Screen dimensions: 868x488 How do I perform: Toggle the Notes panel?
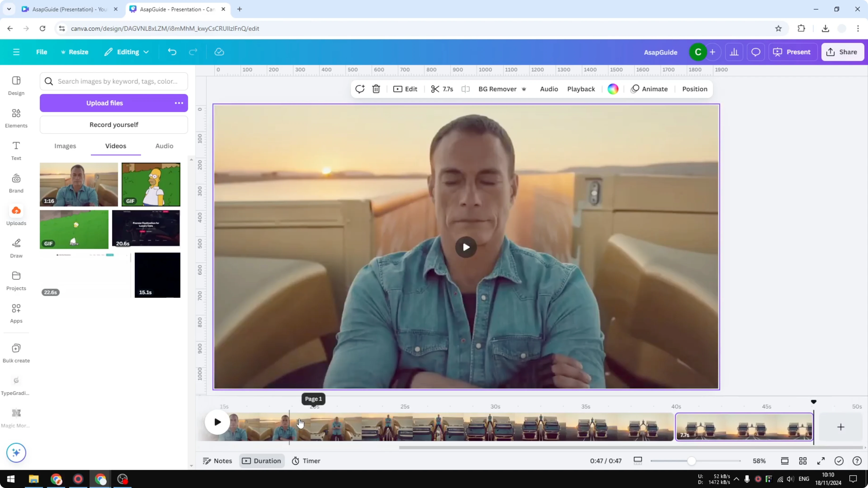217,461
